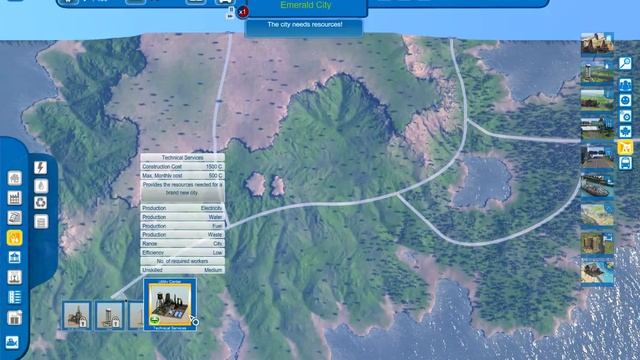Click the terrain map thumbnail on right

[x=597, y=215]
